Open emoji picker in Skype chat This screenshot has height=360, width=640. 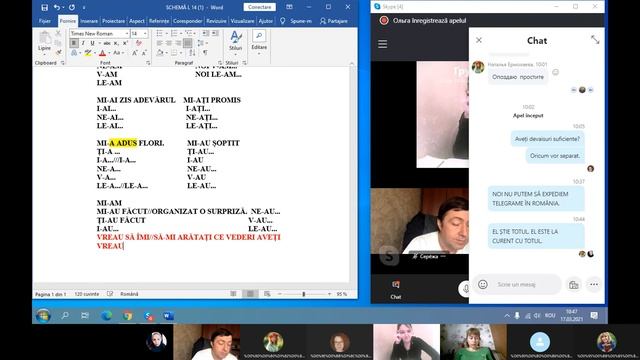483,284
